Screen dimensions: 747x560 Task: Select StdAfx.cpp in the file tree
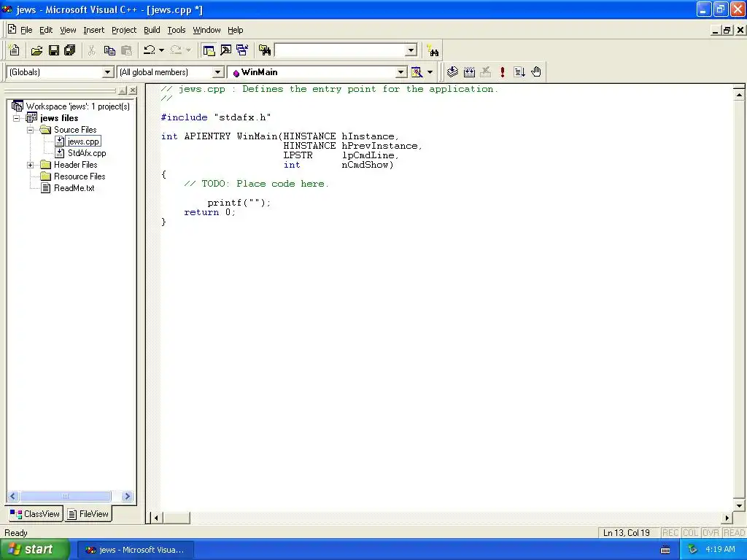coord(87,153)
